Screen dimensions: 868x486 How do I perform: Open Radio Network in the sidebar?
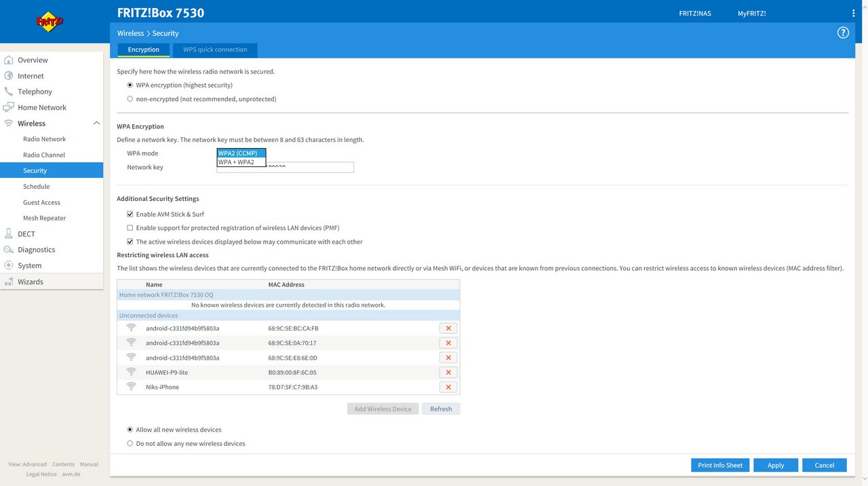coord(45,139)
